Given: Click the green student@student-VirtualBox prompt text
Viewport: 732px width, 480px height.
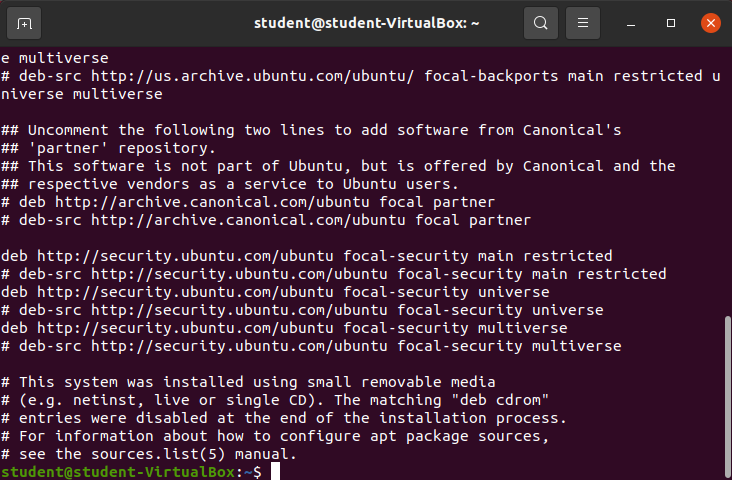Looking at the screenshot, I should [115, 472].
